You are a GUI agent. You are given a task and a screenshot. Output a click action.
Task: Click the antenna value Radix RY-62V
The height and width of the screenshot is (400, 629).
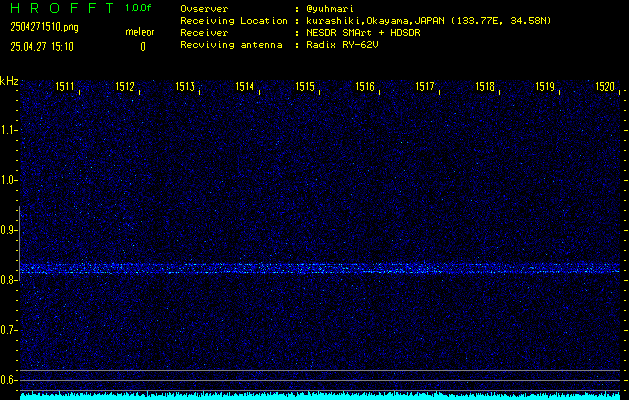[x=342, y=45]
